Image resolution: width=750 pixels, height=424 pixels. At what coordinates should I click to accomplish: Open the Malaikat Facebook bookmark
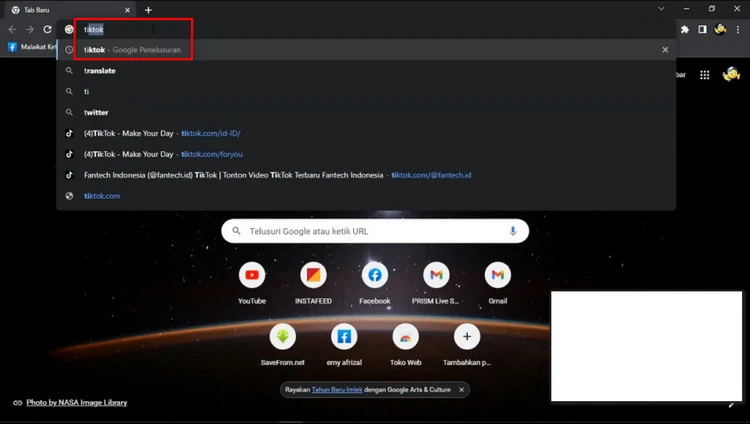point(32,47)
